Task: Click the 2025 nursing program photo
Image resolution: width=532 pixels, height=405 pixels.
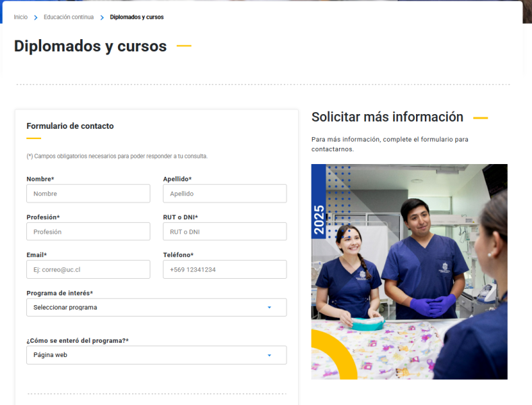Action: (409, 272)
